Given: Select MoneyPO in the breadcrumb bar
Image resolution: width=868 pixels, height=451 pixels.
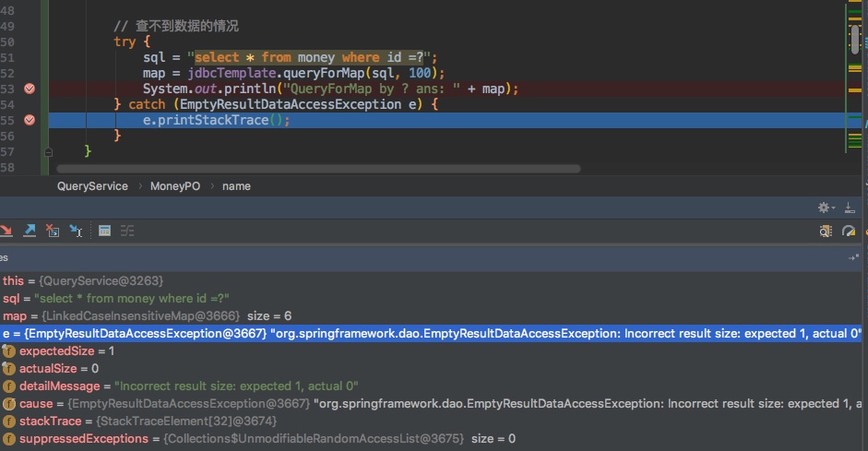Looking at the screenshot, I should pos(173,185).
